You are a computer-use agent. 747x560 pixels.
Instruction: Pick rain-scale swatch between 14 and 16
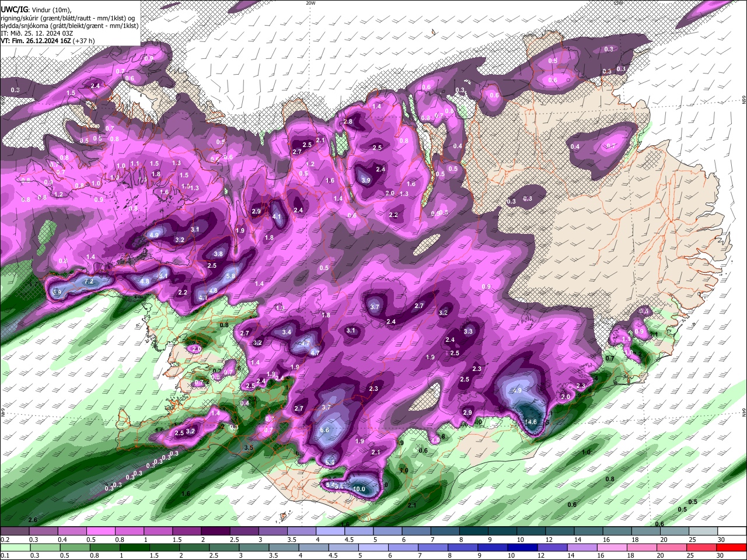click(x=582, y=547)
